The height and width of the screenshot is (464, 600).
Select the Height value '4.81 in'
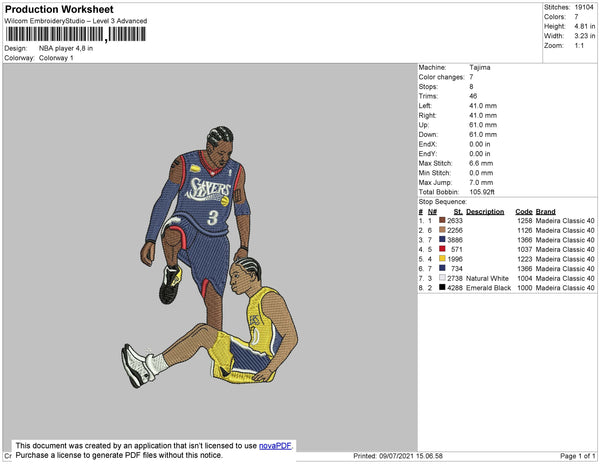coord(585,26)
